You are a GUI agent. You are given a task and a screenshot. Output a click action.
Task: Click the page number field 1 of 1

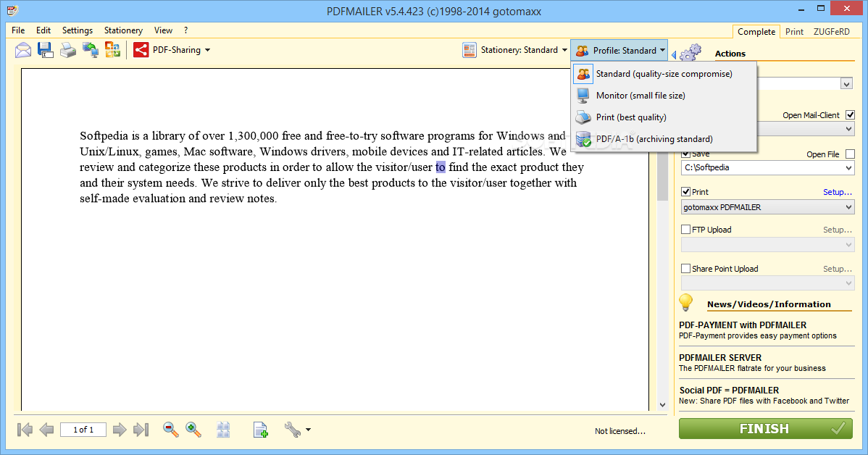coord(83,430)
